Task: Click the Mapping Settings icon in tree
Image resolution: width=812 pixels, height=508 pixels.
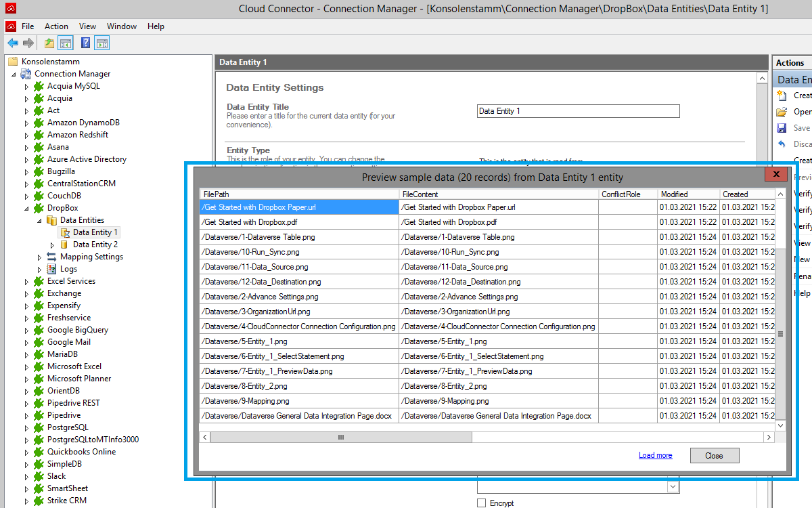Action: point(52,257)
